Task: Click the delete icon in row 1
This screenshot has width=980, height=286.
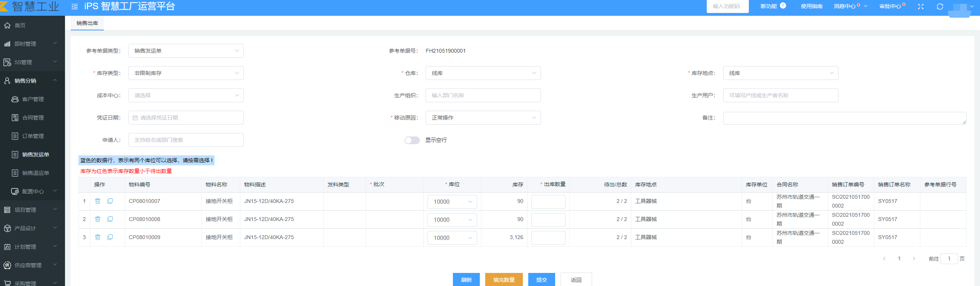Action: click(x=98, y=201)
